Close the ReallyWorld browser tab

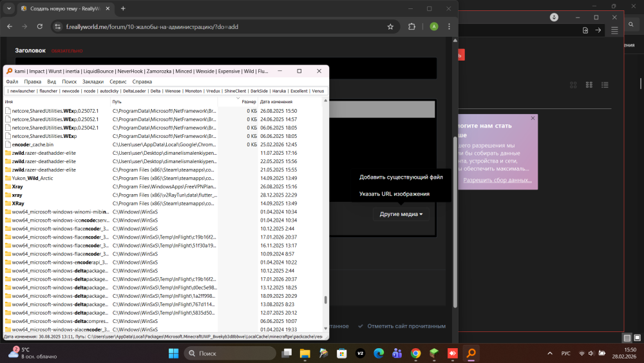pos(108,8)
